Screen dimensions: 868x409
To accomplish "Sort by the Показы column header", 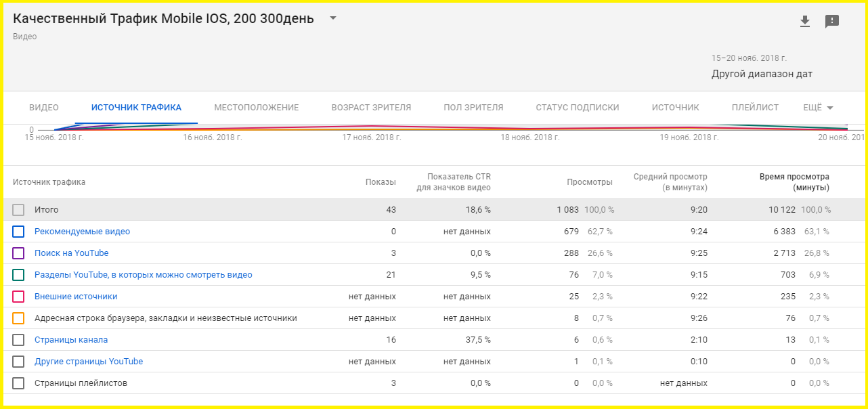I will coord(381,182).
